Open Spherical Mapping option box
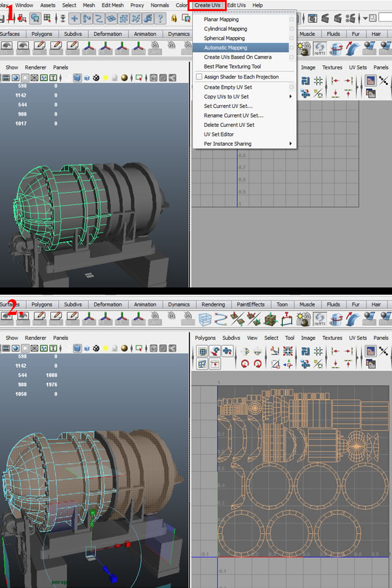 pyautogui.click(x=291, y=39)
